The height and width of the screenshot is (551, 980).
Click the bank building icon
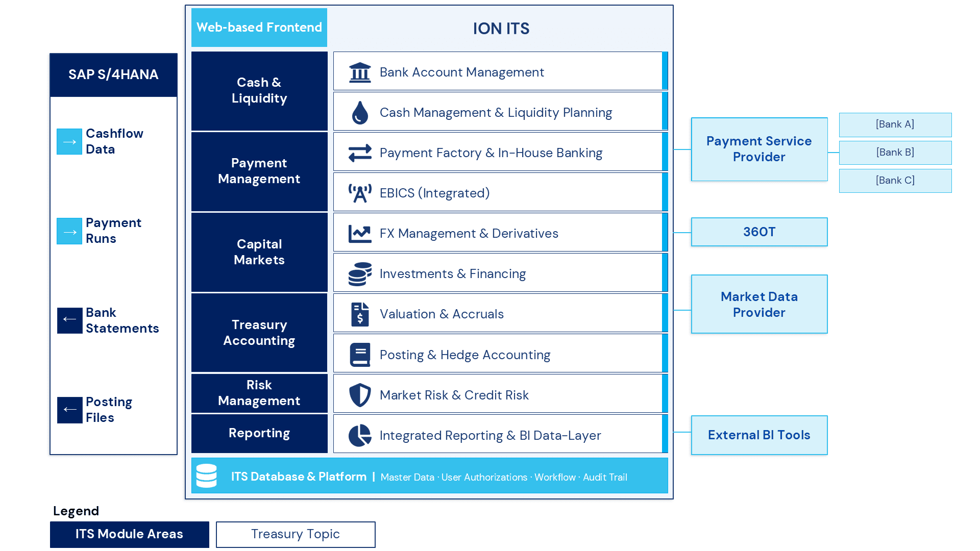[x=360, y=72]
